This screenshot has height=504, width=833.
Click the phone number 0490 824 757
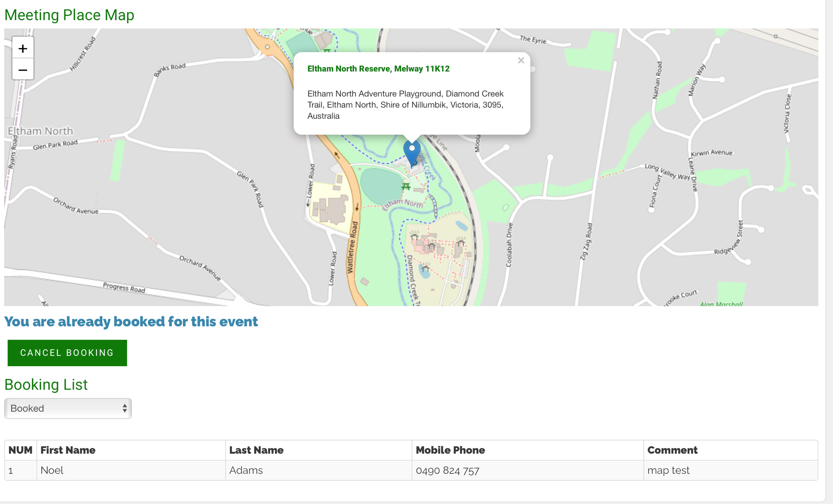click(x=447, y=470)
